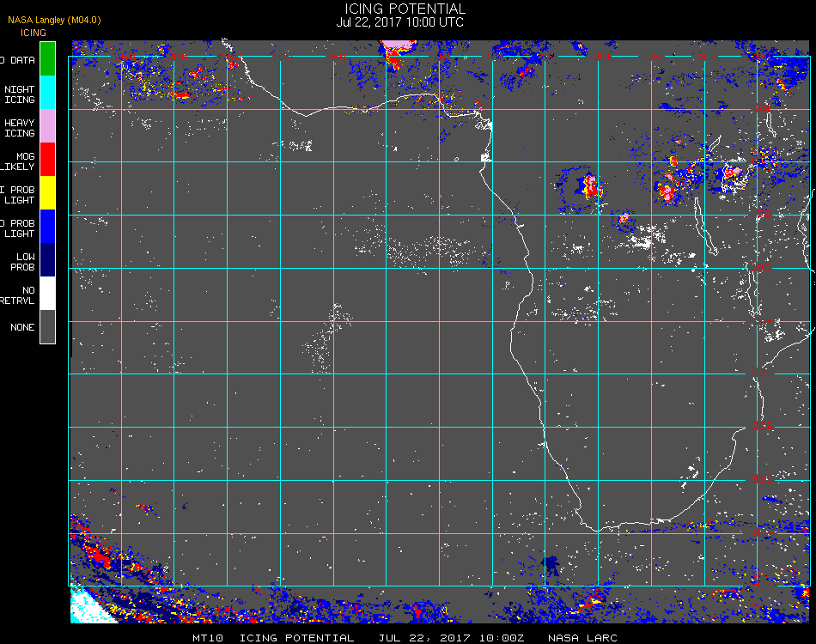This screenshot has height=644, width=816.
Task: Click the '30S' latitude label
Action: [763, 479]
